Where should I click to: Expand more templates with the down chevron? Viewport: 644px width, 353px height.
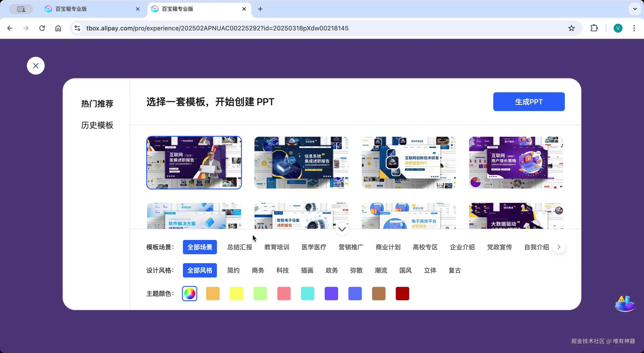342,229
